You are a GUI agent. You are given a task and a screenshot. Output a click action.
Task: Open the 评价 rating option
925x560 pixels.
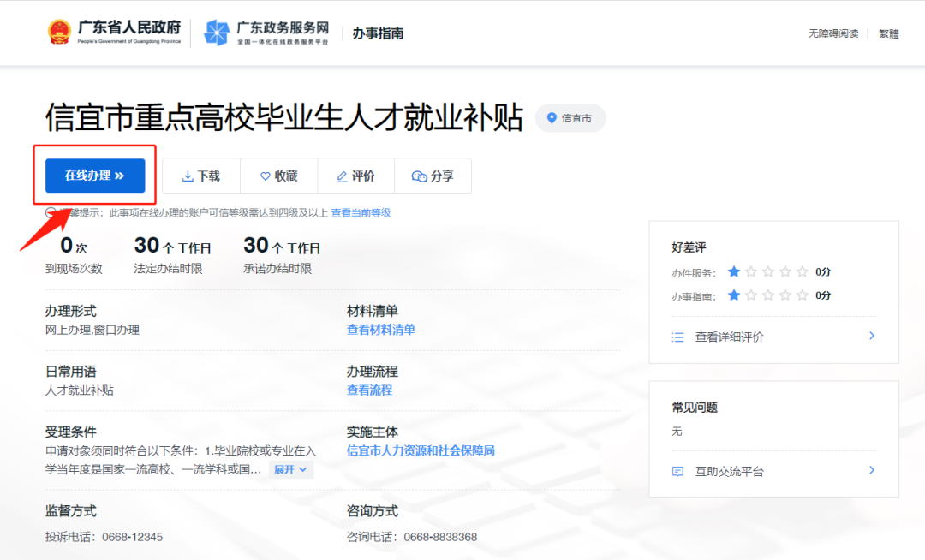(355, 176)
